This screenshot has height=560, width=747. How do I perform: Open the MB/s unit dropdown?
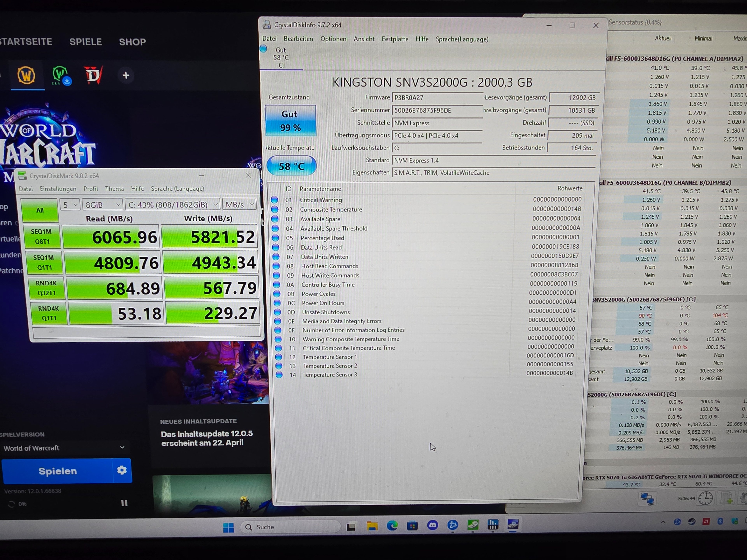coord(239,205)
